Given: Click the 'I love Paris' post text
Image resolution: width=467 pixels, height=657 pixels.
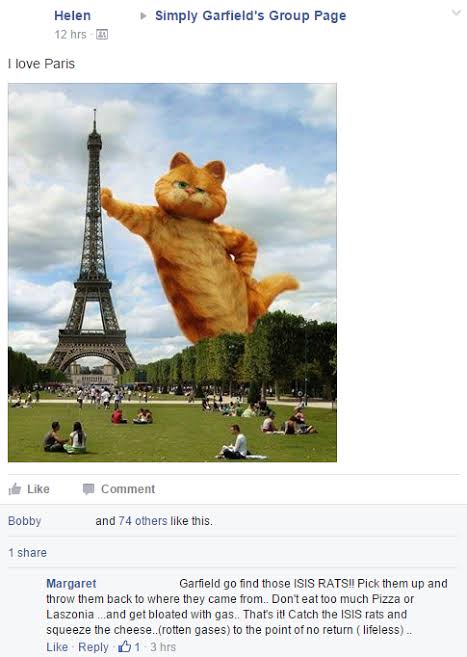Looking at the screenshot, I should [x=41, y=64].
